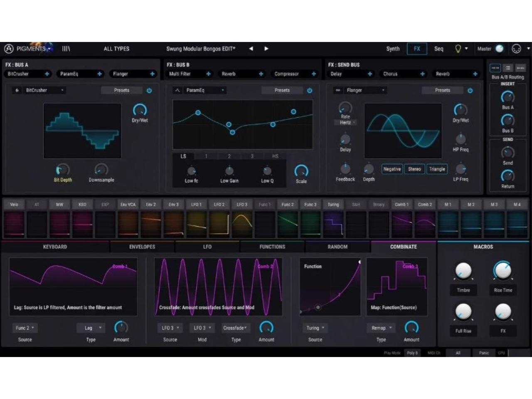This screenshot has width=532, height=399.
Task: Click the Amount knob beside Lag type
Action: click(121, 327)
